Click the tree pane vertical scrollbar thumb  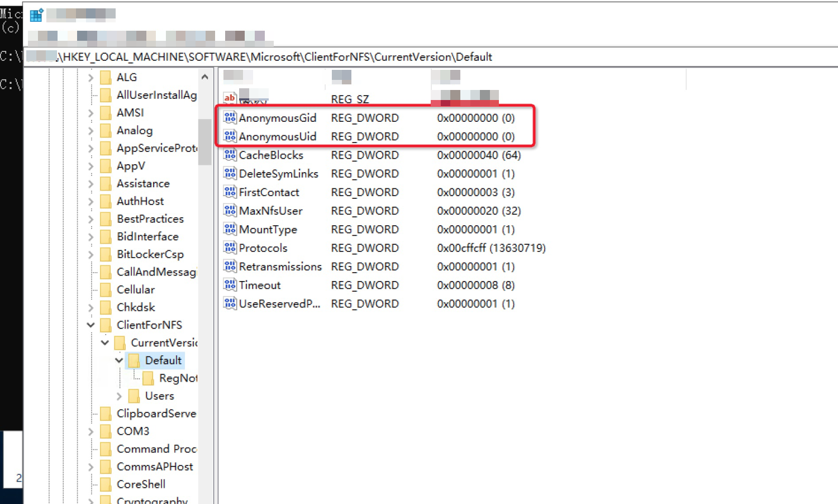click(x=204, y=142)
